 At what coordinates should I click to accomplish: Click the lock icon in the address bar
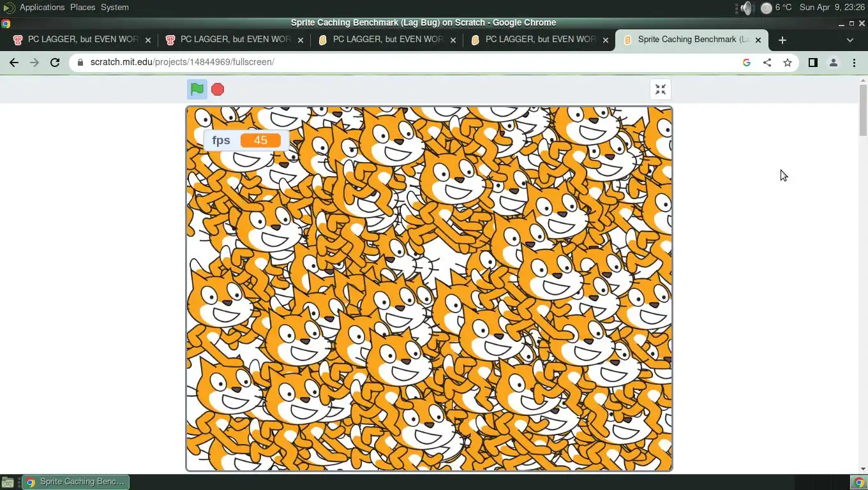click(x=80, y=63)
